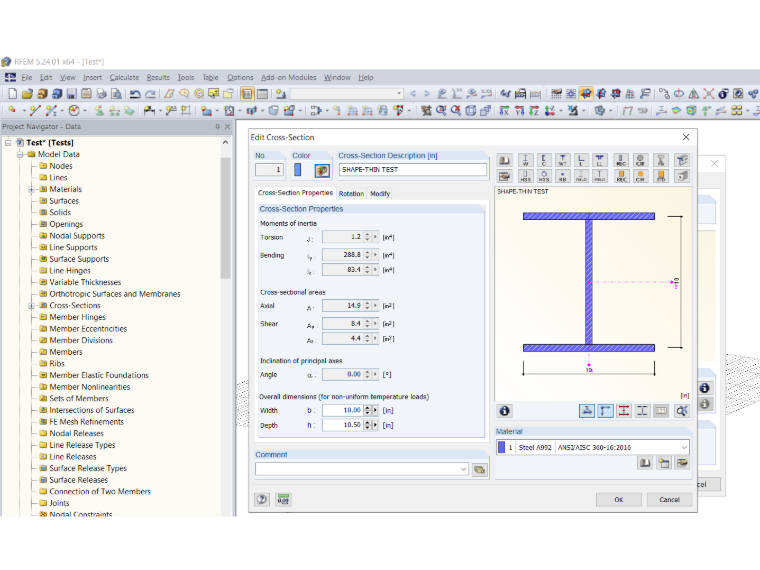
Task: Click the Project Navigator vertical scrollbar
Action: click(225, 218)
